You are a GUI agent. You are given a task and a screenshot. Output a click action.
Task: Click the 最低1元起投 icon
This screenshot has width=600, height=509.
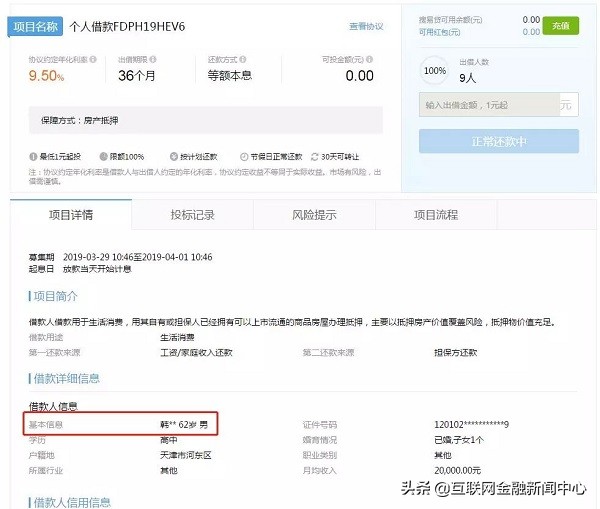point(33,157)
